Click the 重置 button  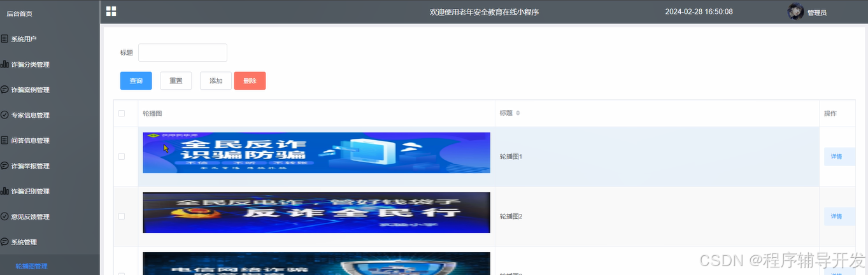(176, 81)
